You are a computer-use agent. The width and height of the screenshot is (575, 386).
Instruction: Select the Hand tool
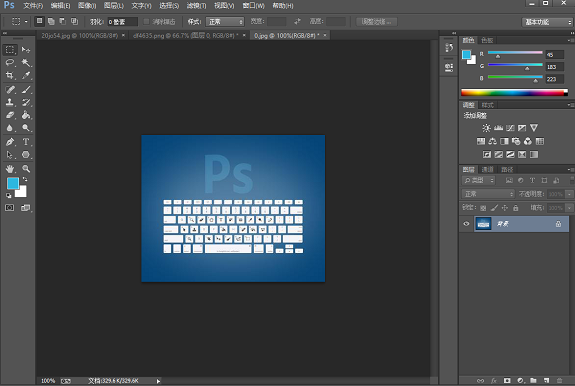(10, 169)
